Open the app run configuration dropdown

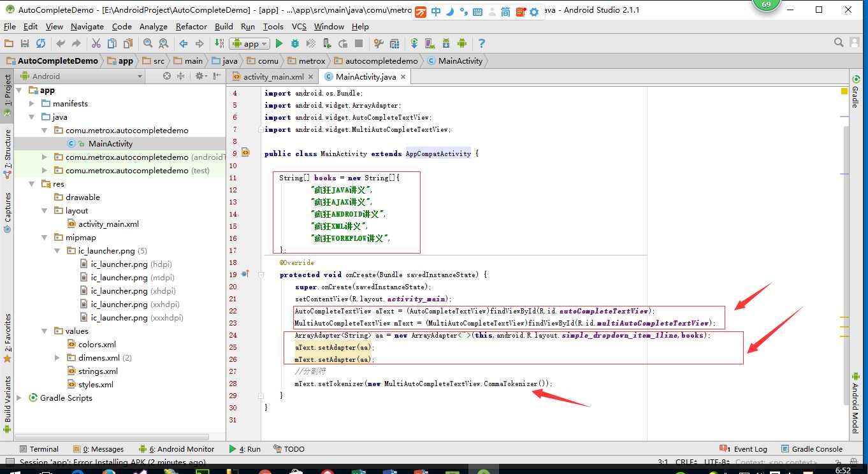click(249, 43)
